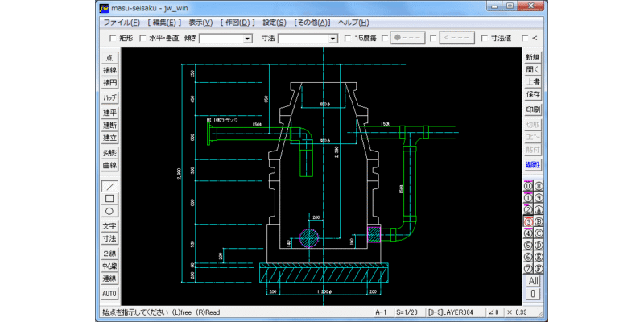The height and width of the screenshot is (322, 644).
Task: Switch to layer 5 button
Action: pos(528,246)
